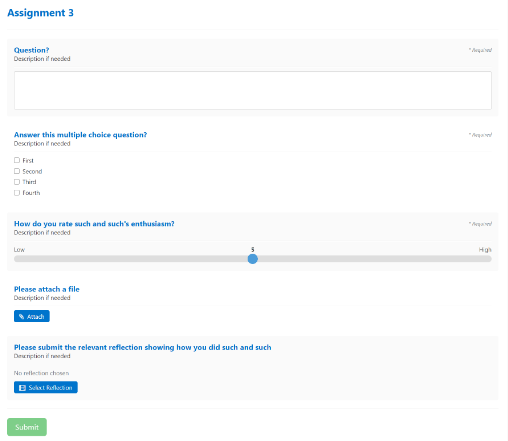Click the 'Answer this multiple choice question?' heading
Screen dimensions: 508x441
(80, 135)
